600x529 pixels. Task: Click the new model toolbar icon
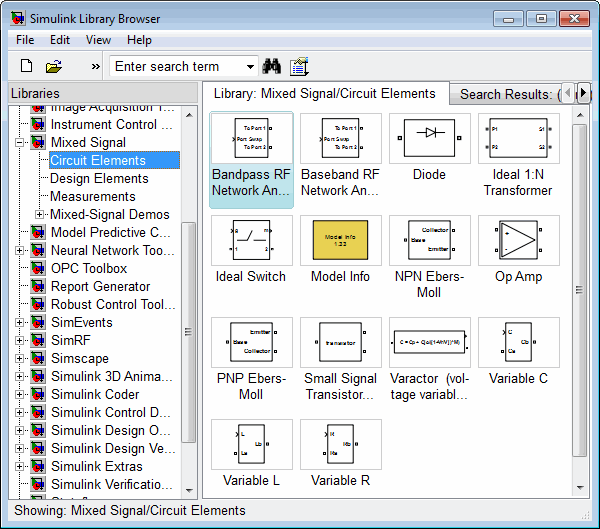(x=26, y=67)
